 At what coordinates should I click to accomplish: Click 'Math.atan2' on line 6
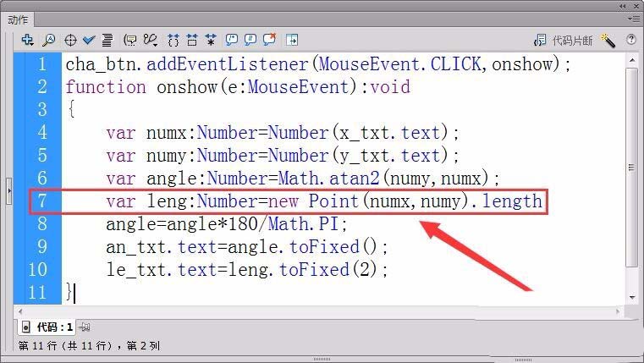[329, 179]
